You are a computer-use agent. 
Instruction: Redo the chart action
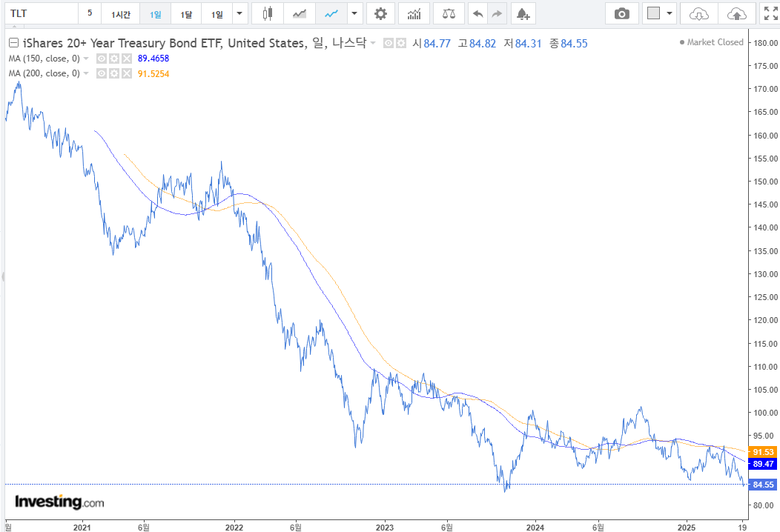click(x=497, y=13)
